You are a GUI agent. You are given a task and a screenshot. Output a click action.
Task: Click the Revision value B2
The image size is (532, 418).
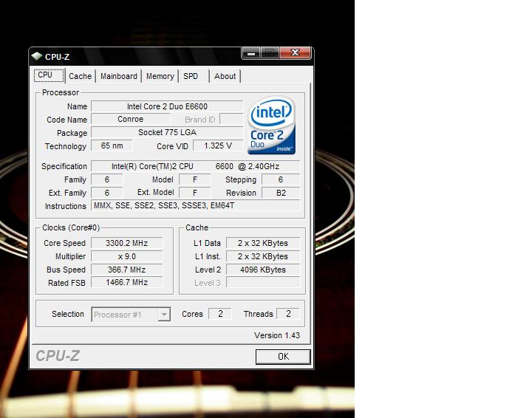281,193
